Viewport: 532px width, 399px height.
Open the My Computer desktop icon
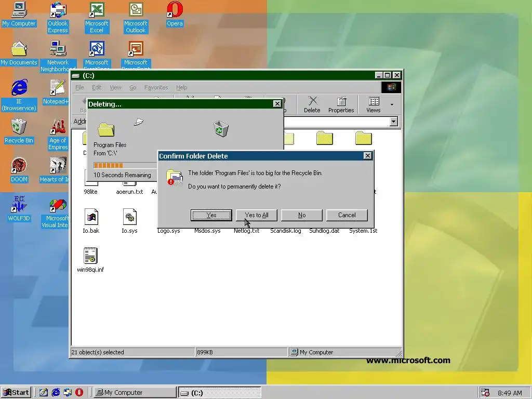[x=19, y=15]
